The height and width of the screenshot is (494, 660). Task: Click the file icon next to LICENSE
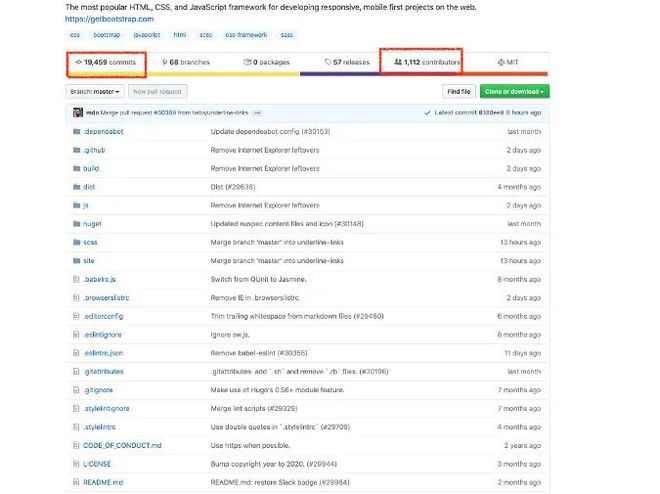point(76,463)
